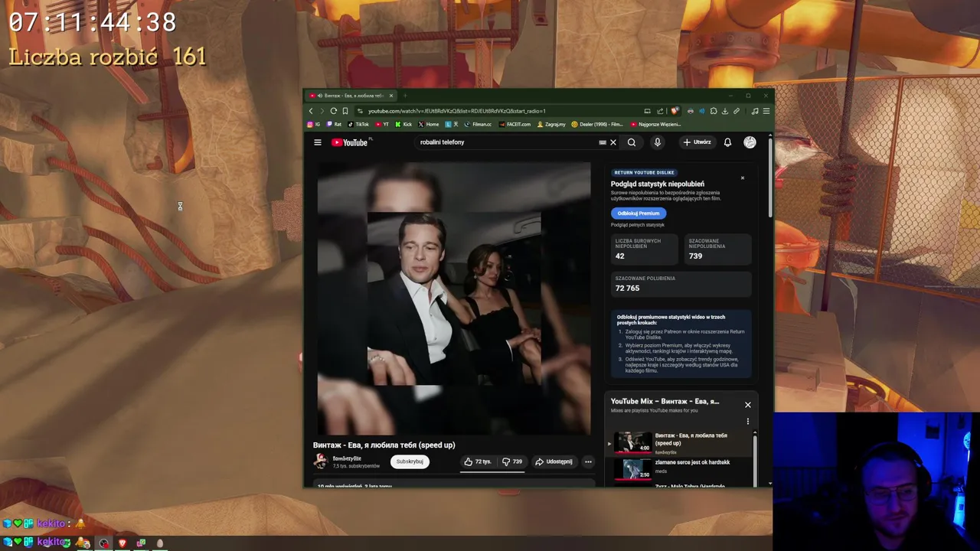Open the OBS taskbar icon

coord(103,543)
